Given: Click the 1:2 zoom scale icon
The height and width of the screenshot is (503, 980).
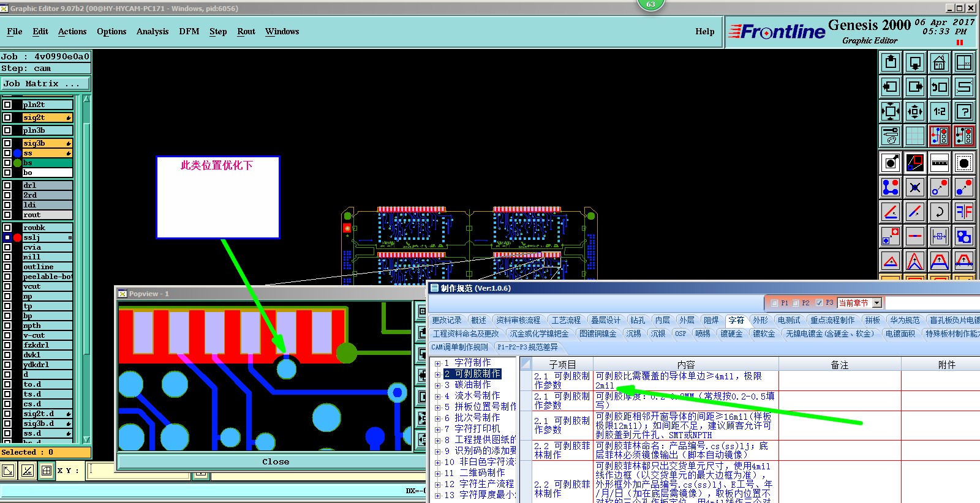Looking at the screenshot, I should click(940, 111).
